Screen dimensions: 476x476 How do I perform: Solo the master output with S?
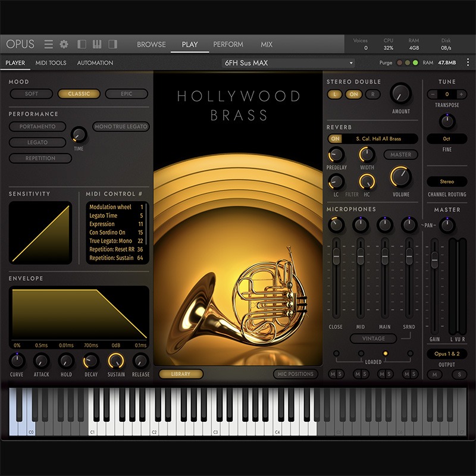pyautogui.click(x=459, y=375)
